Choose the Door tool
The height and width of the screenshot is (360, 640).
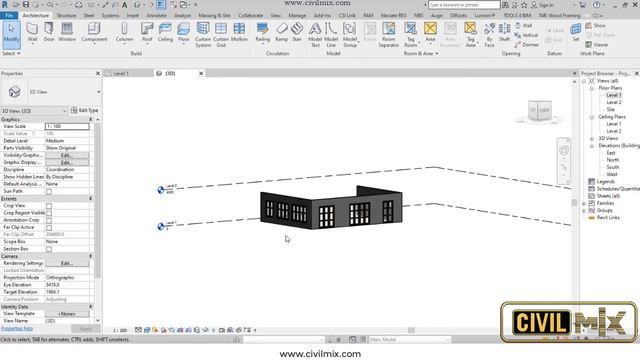[x=49, y=33]
